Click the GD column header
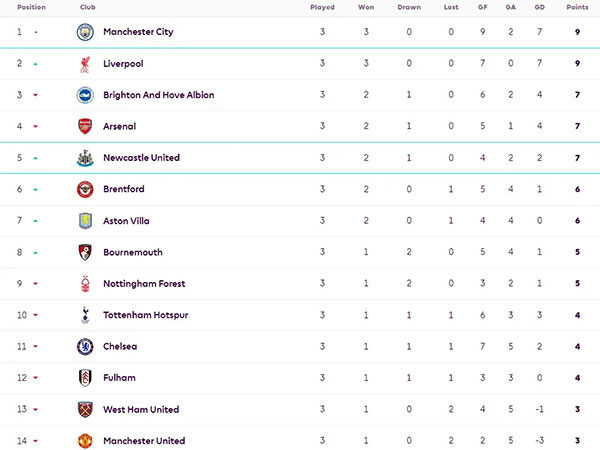 [x=540, y=7]
